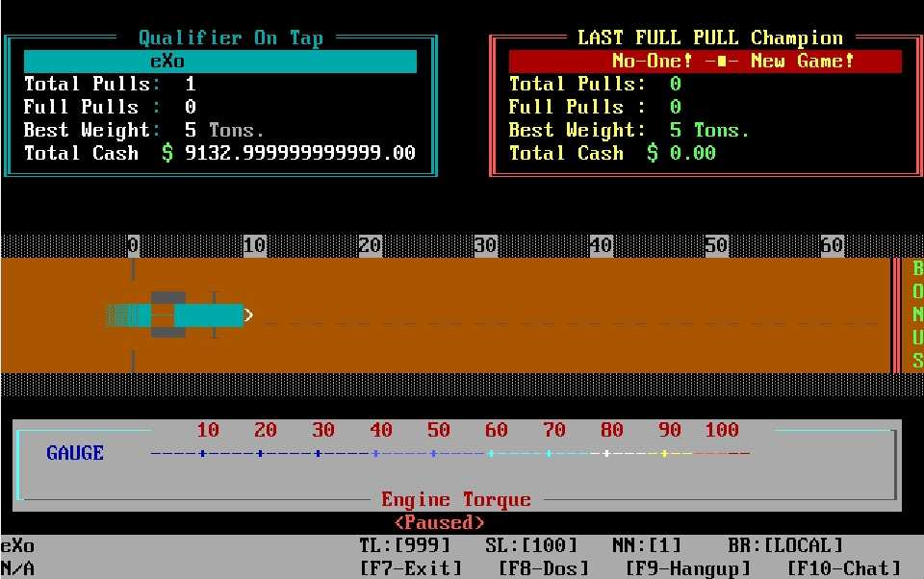The height and width of the screenshot is (579, 924).
Task: Click the green dollar sign in the Champion panel
Action: (x=653, y=154)
